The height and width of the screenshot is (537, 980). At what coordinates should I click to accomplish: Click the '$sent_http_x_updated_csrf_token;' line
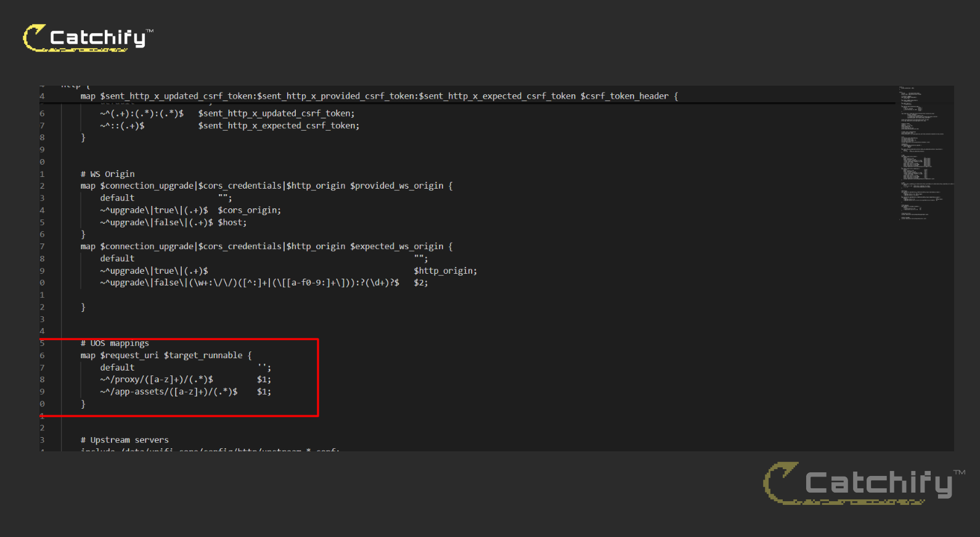pyautogui.click(x=227, y=113)
